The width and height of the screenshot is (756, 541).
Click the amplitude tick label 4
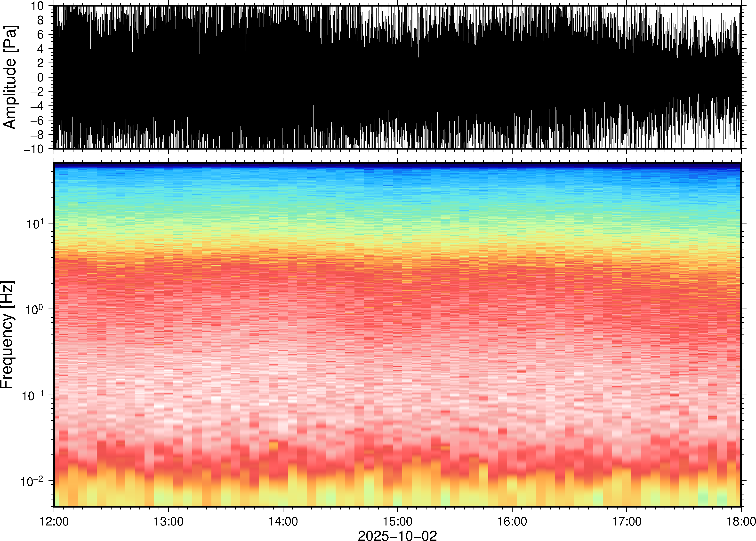(41, 49)
